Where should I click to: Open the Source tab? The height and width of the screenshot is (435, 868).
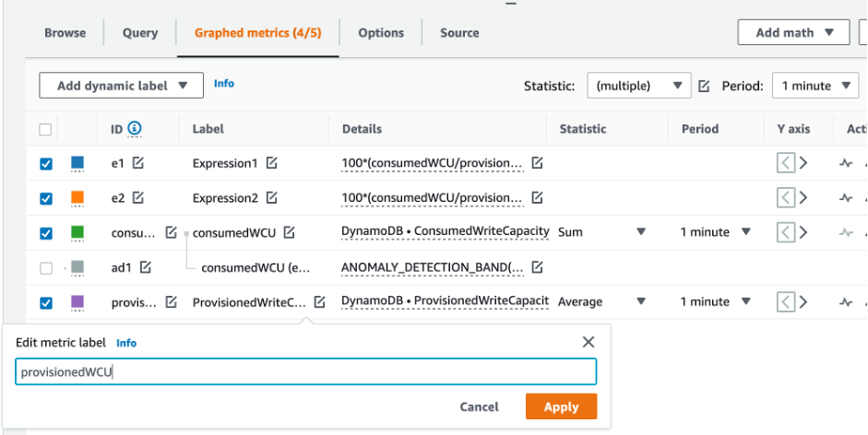(458, 32)
